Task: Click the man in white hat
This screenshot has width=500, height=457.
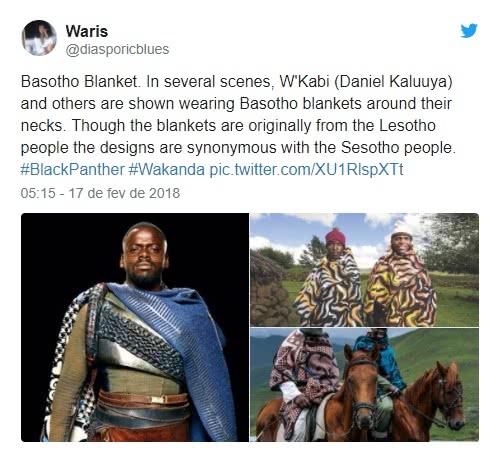Action: click(400, 280)
